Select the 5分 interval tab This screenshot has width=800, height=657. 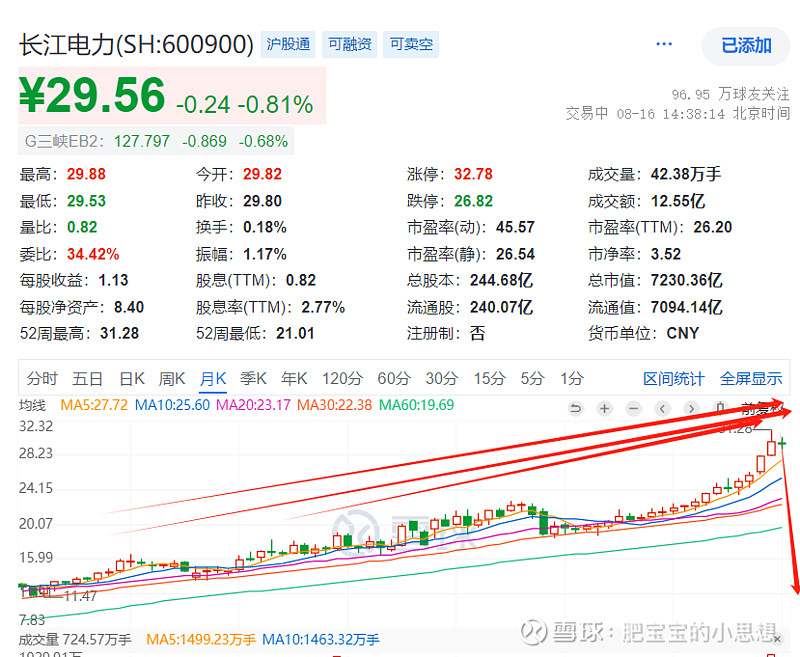click(532, 379)
